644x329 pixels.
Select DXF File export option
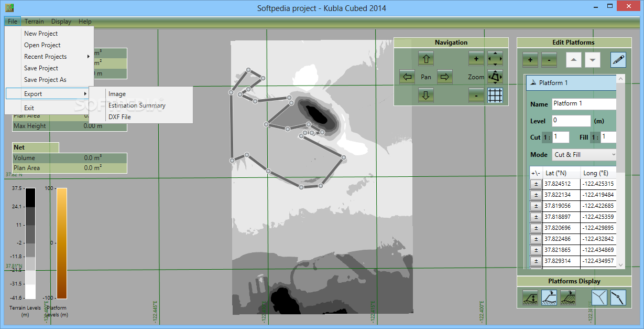click(x=140, y=117)
